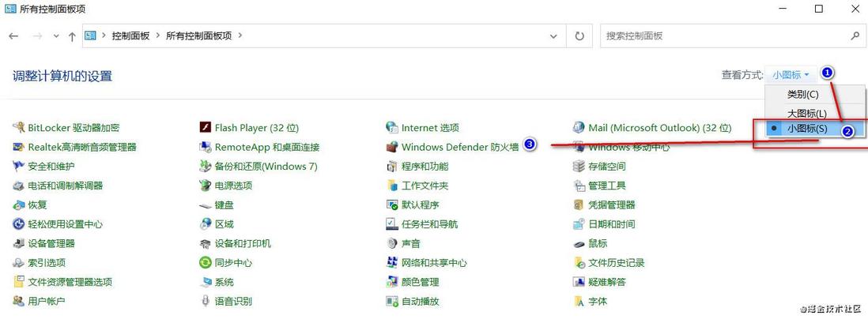Open the 键盘 icon
Screen dimensions: 868x319
click(x=206, y=205)
